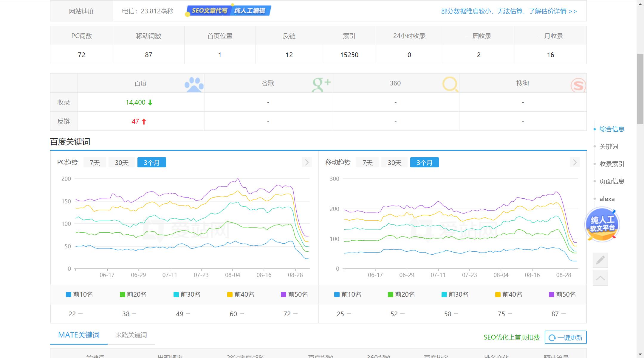Open the 纯人工软文平台 floating badge
Viewport: 644px width, 358px height.
tap(602, 224)
